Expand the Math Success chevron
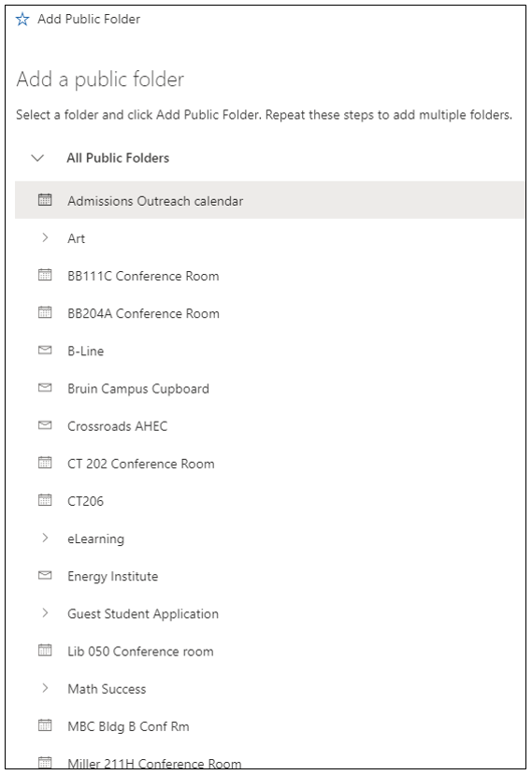The height and width of the screenshot is (775, 532). tap(45, 688)
